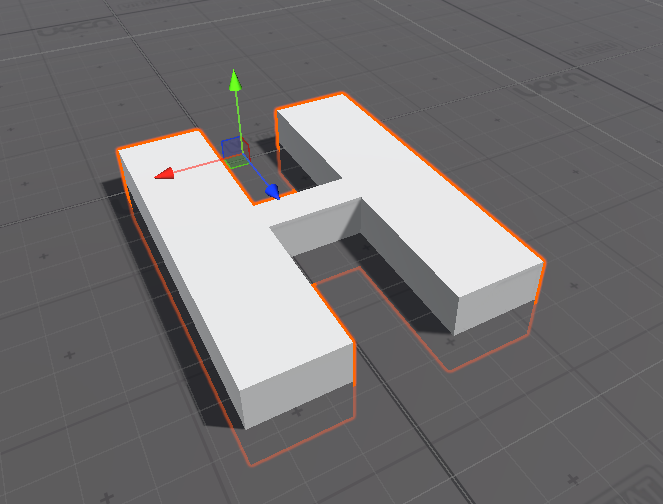The width and height of the screenshot is (663, 504).
Task: Select the red X-axis arrow handle
Action: click(165, 174)
